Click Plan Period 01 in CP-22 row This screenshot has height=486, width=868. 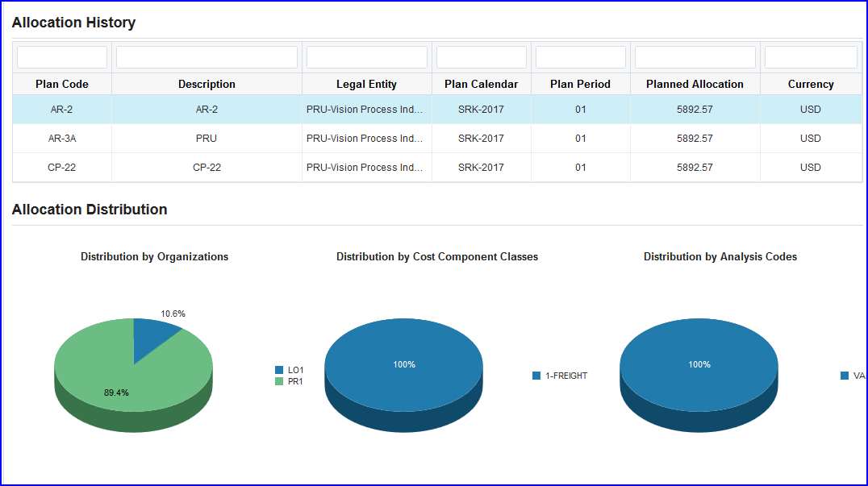580,168
